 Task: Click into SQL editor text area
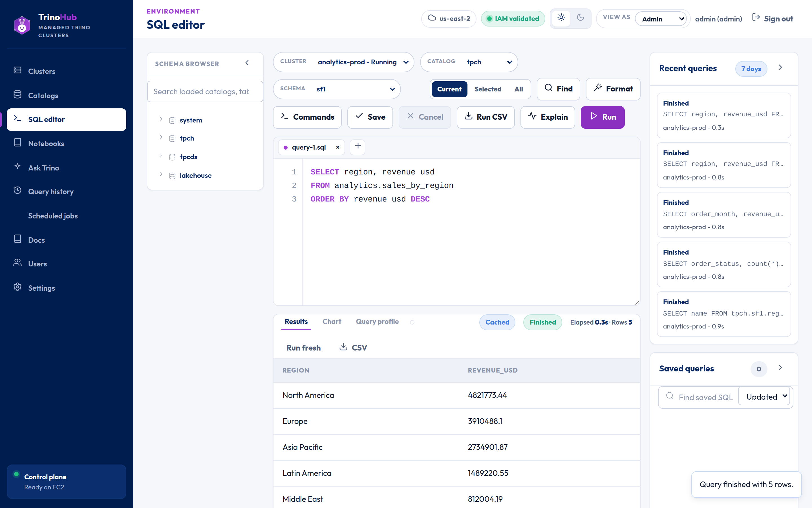471,232
